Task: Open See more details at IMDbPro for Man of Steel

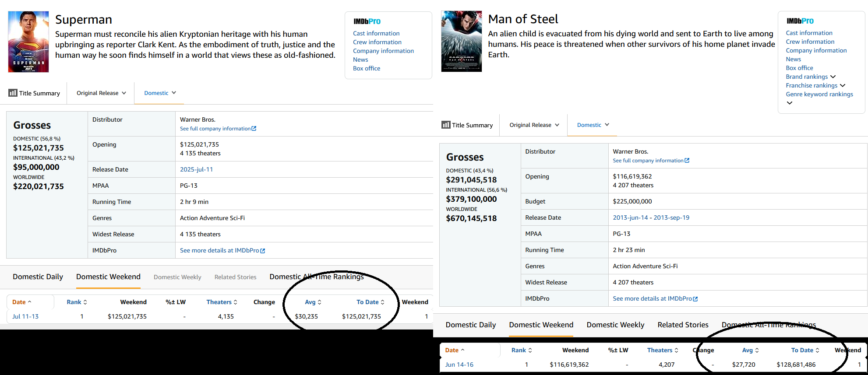Action: [655, 298]
